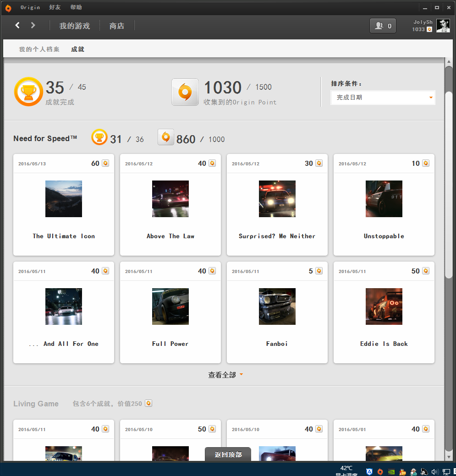This screenshot has height=476, width=456.
Task: Click the large Origin Point icon by 1030
Action: (x=185, y=92)
